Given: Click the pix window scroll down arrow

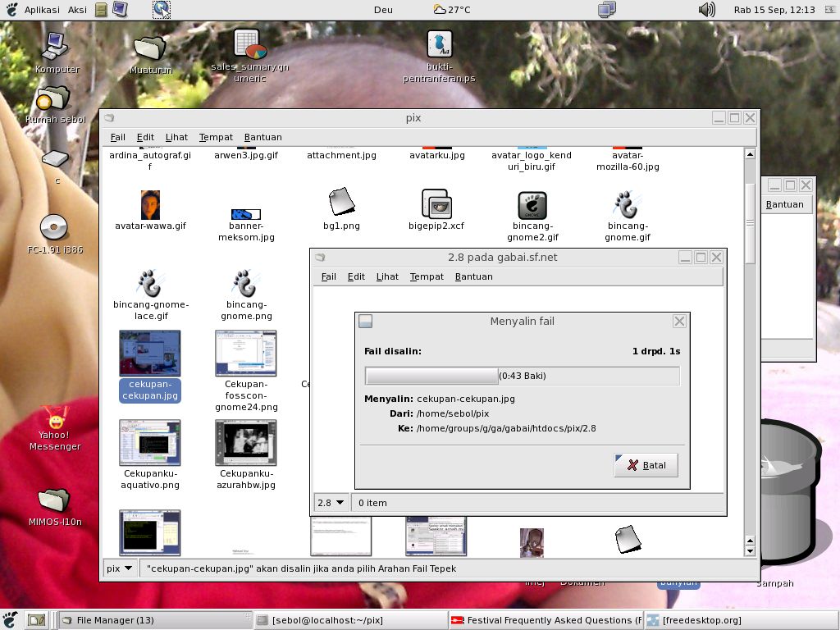Looking at the screenshot, I should 749,551.
